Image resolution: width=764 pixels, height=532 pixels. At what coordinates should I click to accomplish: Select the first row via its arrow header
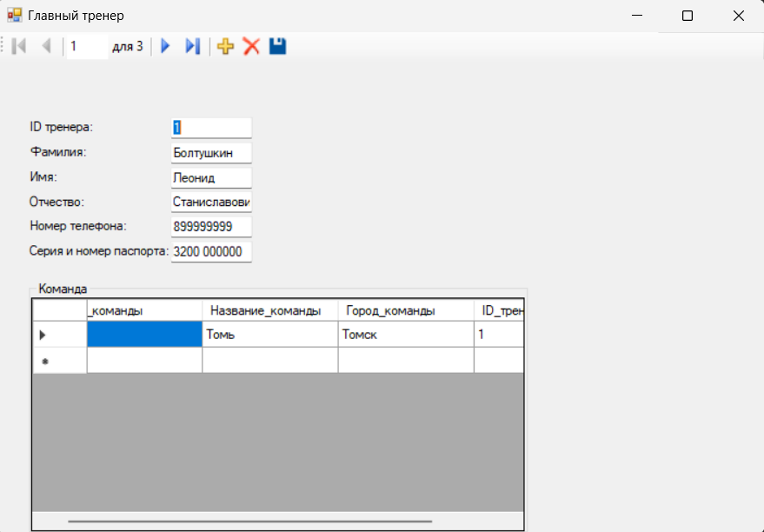click(60, 334)
